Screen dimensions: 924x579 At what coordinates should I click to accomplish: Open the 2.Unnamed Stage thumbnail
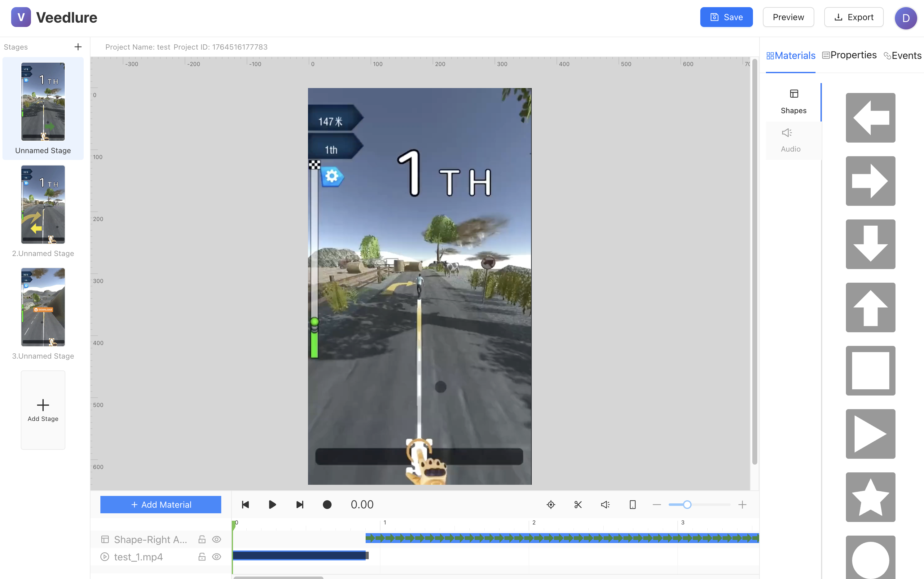pos(43,205)
